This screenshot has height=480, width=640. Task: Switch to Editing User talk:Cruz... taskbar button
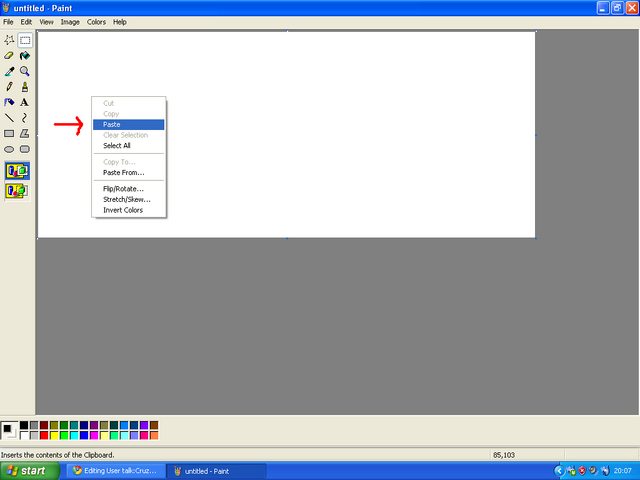(116, 471)
